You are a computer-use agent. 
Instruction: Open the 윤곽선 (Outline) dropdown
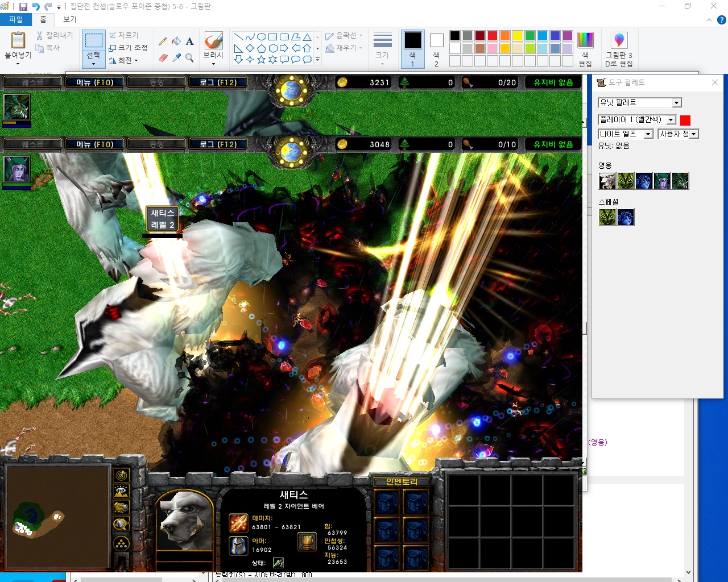tap(344, 35)
